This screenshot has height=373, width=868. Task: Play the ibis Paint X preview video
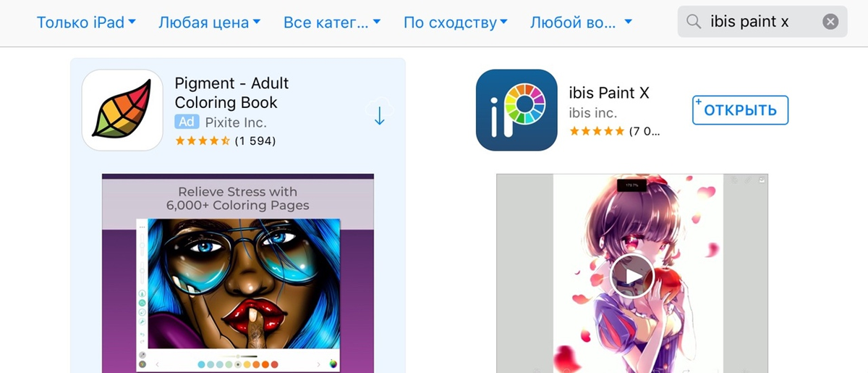[631, 275]
